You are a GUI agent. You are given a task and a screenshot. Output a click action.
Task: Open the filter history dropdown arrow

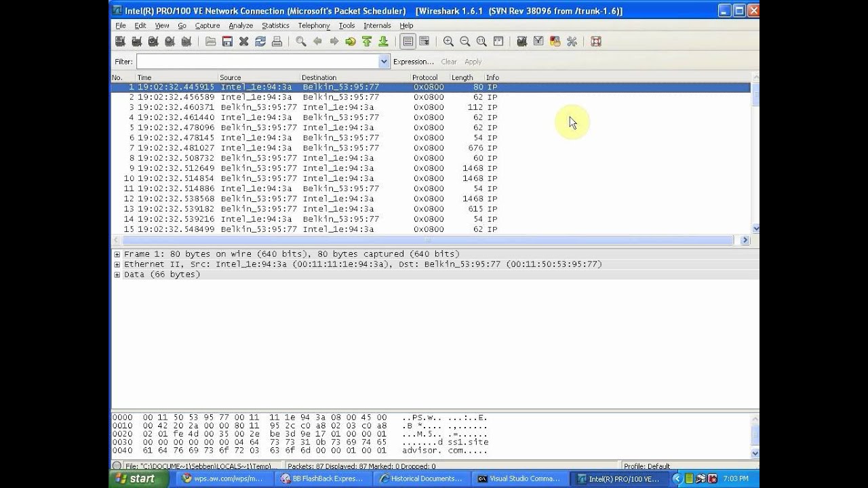pyautogui.click(x=384, y=62)
